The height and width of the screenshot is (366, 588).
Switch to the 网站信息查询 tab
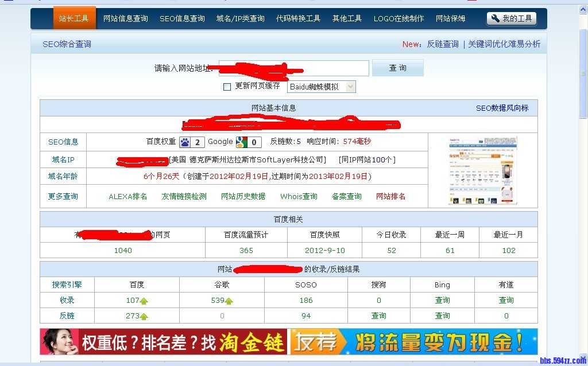[125, 18]
